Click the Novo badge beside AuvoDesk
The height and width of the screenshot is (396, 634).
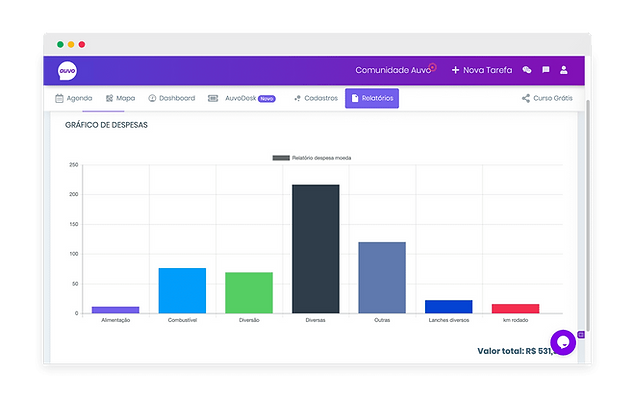(267, 99)
